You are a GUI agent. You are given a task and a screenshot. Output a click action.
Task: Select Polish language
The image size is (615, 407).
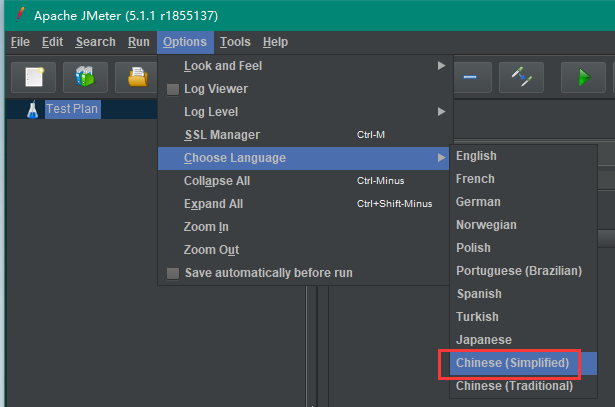[523, 248]
